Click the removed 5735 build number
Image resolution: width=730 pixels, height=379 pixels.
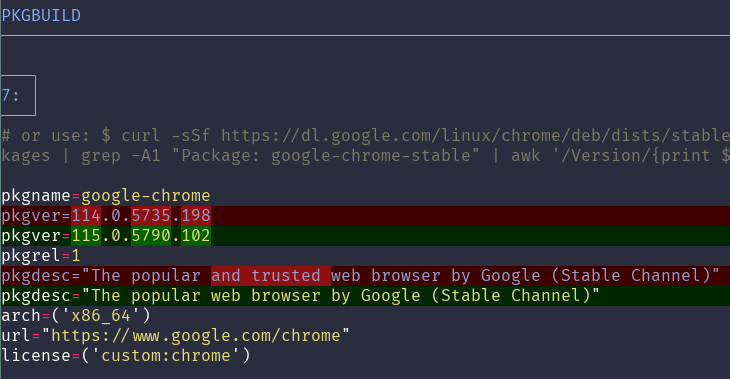151,216
